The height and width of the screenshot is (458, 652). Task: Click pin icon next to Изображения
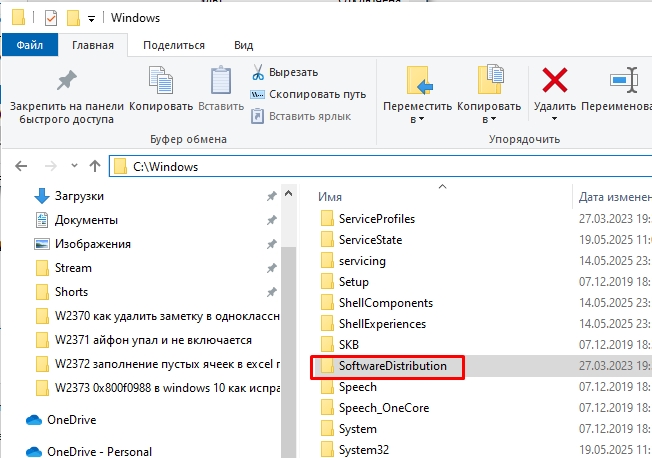(x=272, y=244)
